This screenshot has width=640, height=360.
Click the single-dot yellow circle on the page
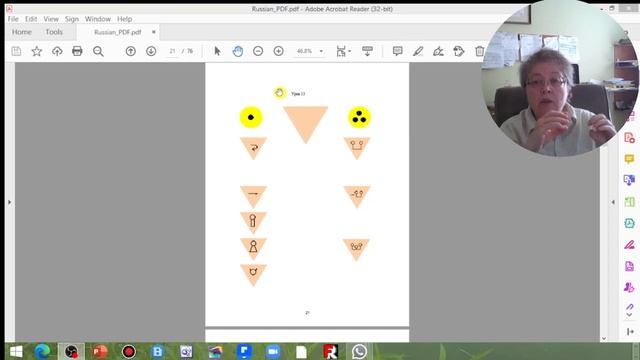coord(251,117)
